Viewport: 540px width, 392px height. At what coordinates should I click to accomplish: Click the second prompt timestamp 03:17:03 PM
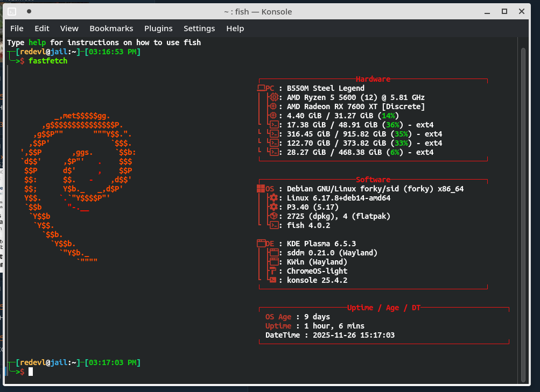click(x=113, y=363)
